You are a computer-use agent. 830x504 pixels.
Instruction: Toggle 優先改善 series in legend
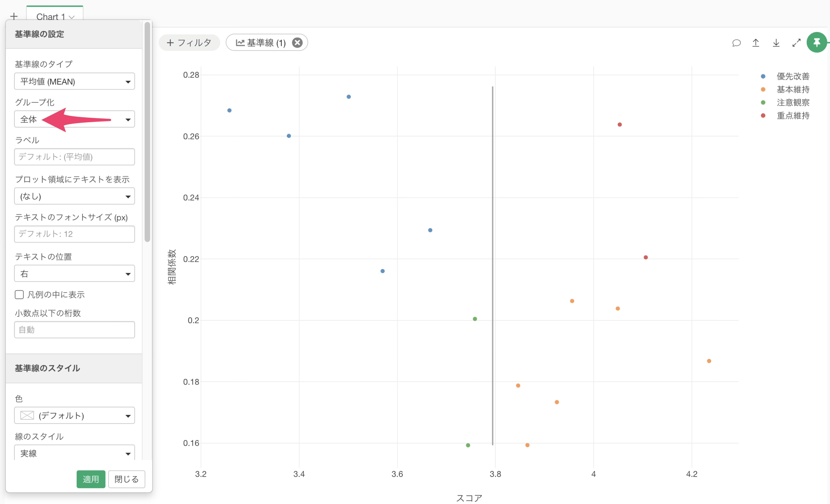coord(793,77)
